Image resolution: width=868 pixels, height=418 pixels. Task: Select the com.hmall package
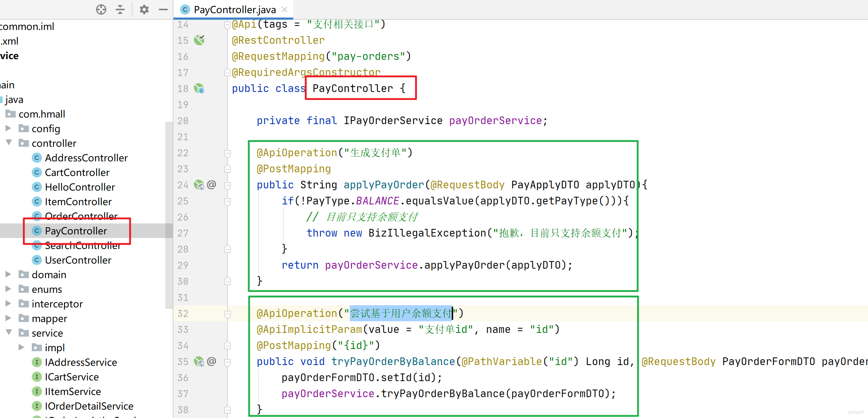coord(42,114)
